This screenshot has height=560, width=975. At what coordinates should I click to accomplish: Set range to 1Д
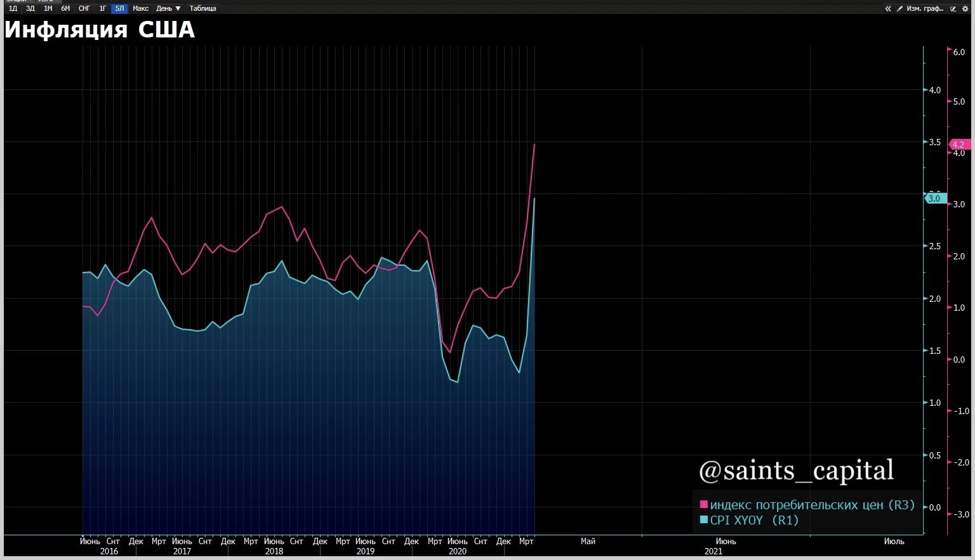pyautogui.click(x=13, y=8)
